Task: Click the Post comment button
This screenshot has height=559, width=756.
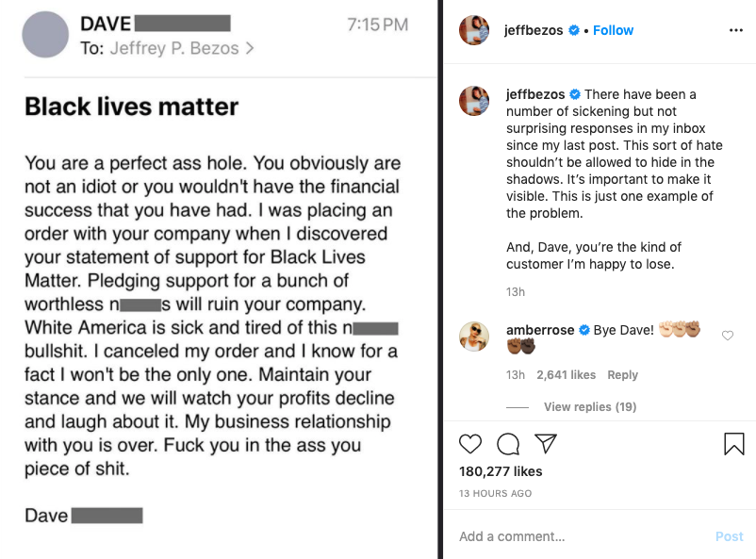Action: [x=729, y=536]
